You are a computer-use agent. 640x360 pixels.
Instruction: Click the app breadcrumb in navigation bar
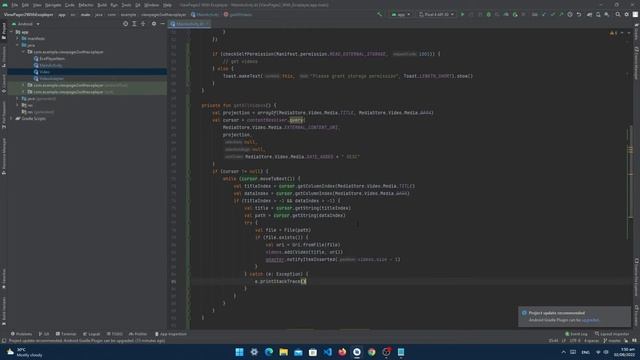[x=62, y=15]
